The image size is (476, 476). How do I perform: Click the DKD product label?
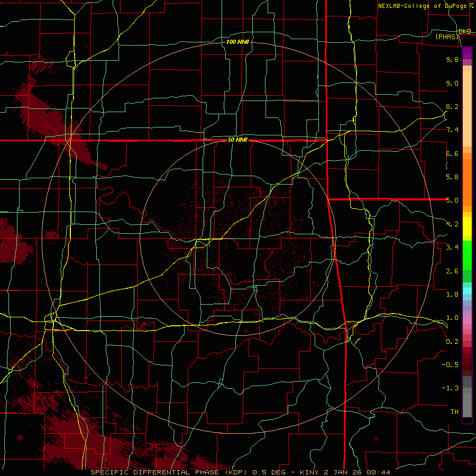pos(465,32)
